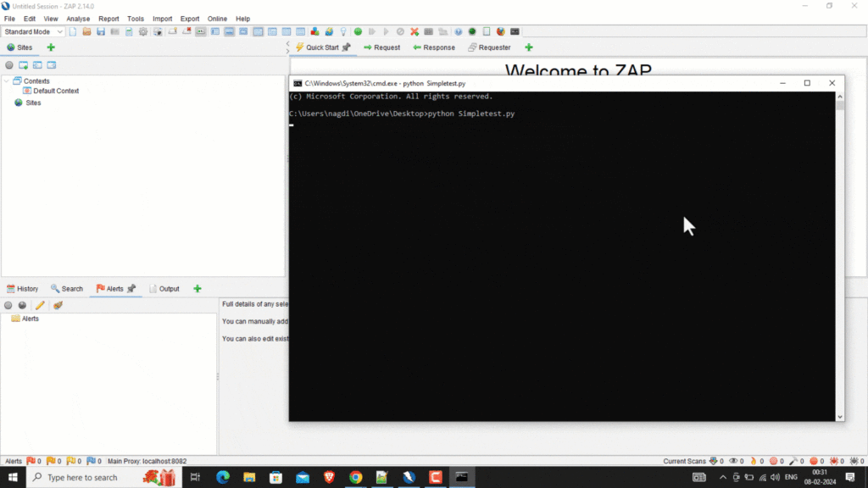Select the Sites globe tree node

click(x=28, y=103)
